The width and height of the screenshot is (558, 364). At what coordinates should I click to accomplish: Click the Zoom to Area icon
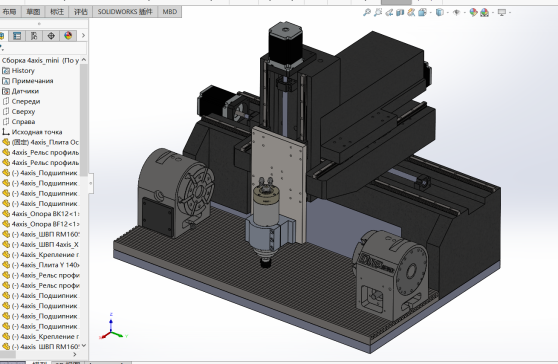[x=378, y=12]
